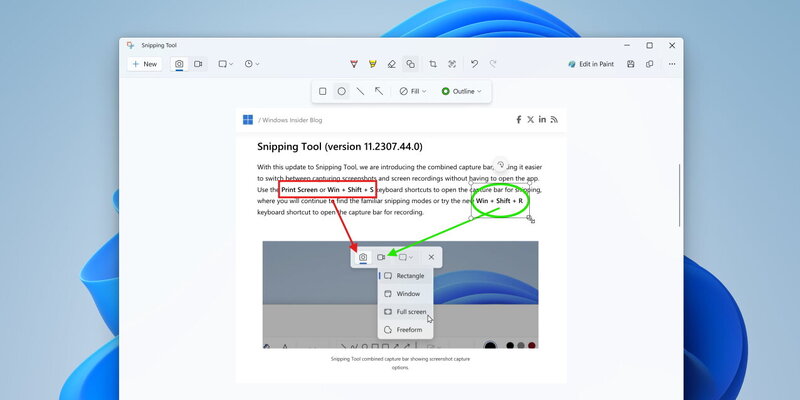Click the vertical scrollbar of the canvas
This screenshot has height=400, width=800.
point(679,195)
